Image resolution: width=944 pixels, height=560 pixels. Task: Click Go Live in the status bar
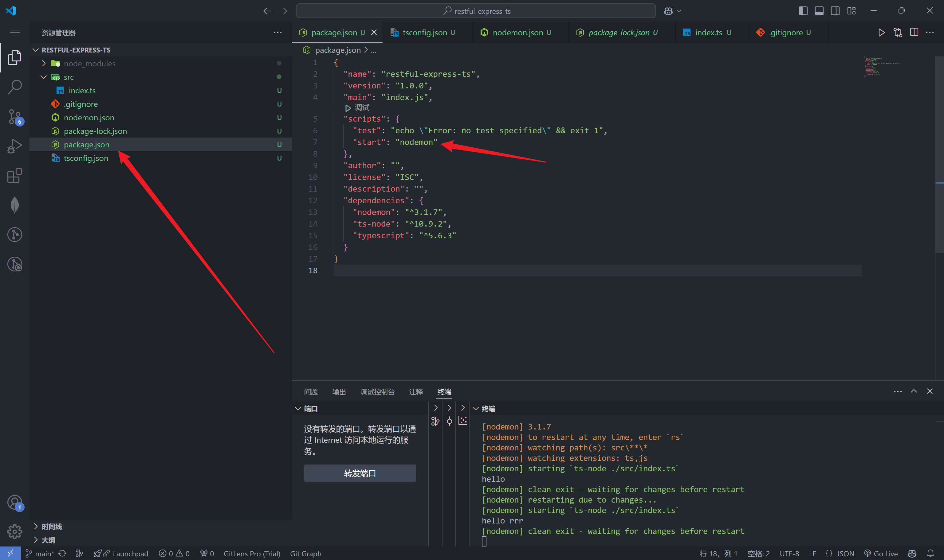click(881, 553)
